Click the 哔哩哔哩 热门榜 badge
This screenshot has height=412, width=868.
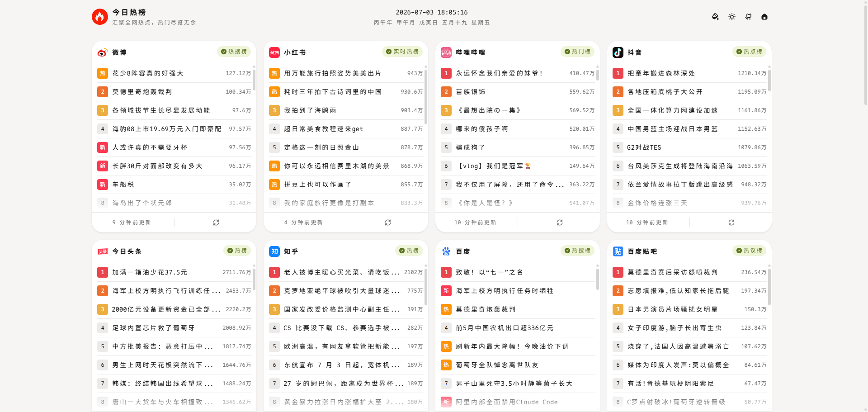(577, 52)
